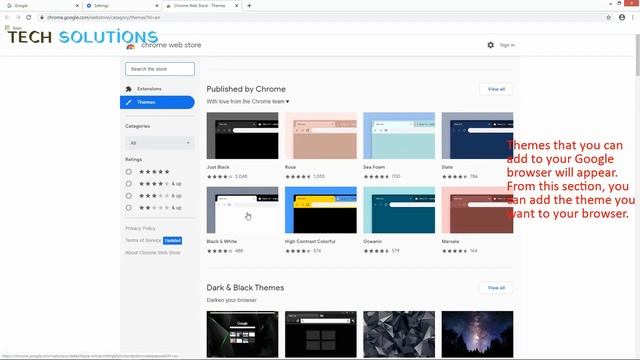Open the Chrome three-dot menu
The height and width of the screenshot is (360, 640).
pos(633,18)
